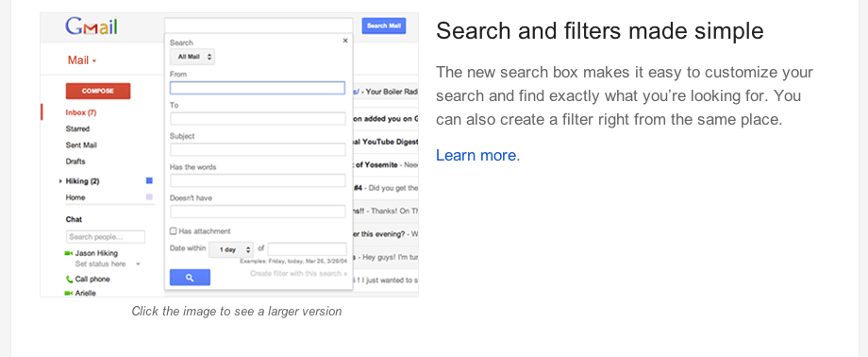The width and height of the screenshot is (868, 357).
Task: Open the 'YouTube Digest' email row
Action: point(385,142)
